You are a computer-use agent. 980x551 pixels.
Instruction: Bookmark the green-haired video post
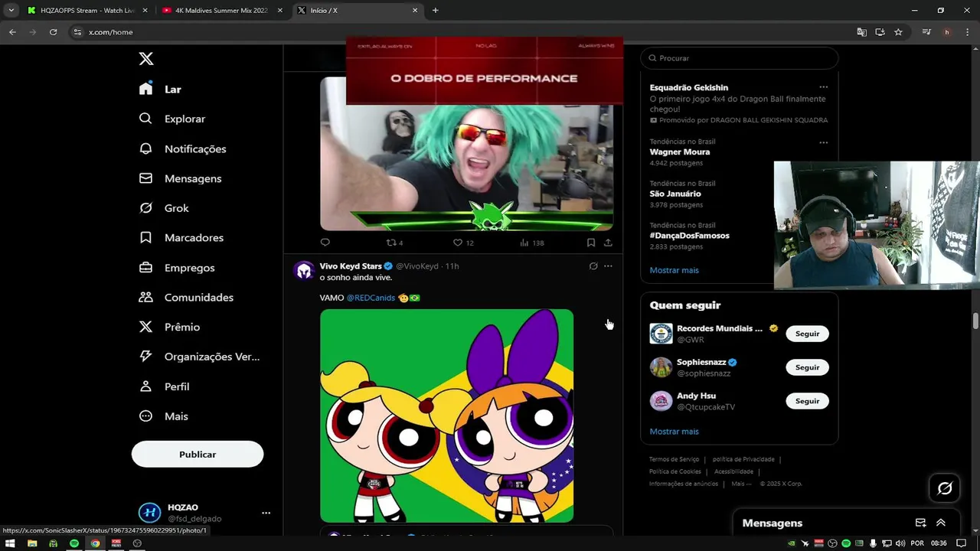pyautogui.click(x=591, y=243)
